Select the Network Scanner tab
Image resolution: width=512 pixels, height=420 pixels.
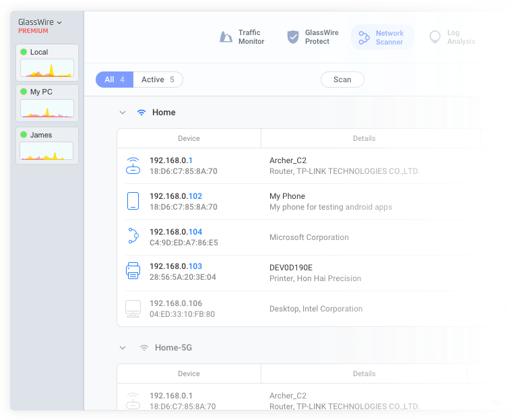(382, 37)
